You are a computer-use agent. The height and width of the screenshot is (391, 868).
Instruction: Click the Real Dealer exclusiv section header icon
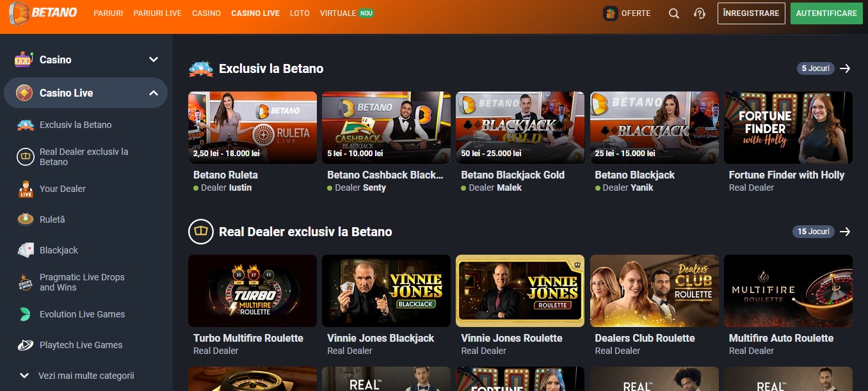[x=200, y=232]
